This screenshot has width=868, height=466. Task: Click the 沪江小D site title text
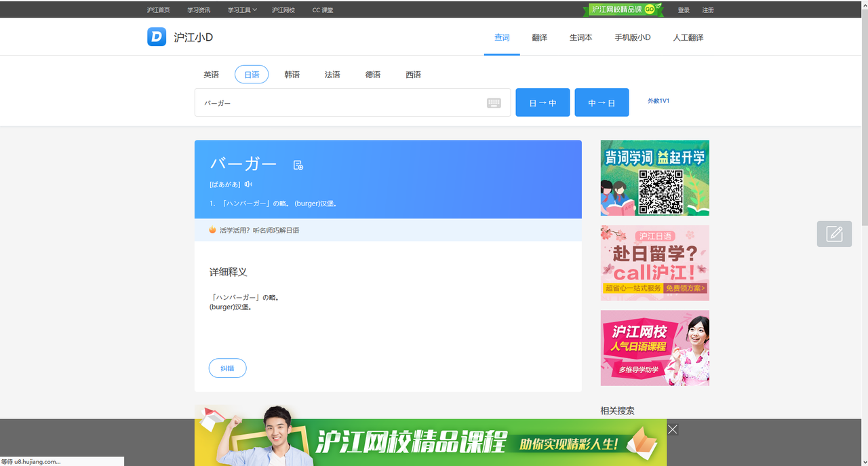[x=193, y=37]
